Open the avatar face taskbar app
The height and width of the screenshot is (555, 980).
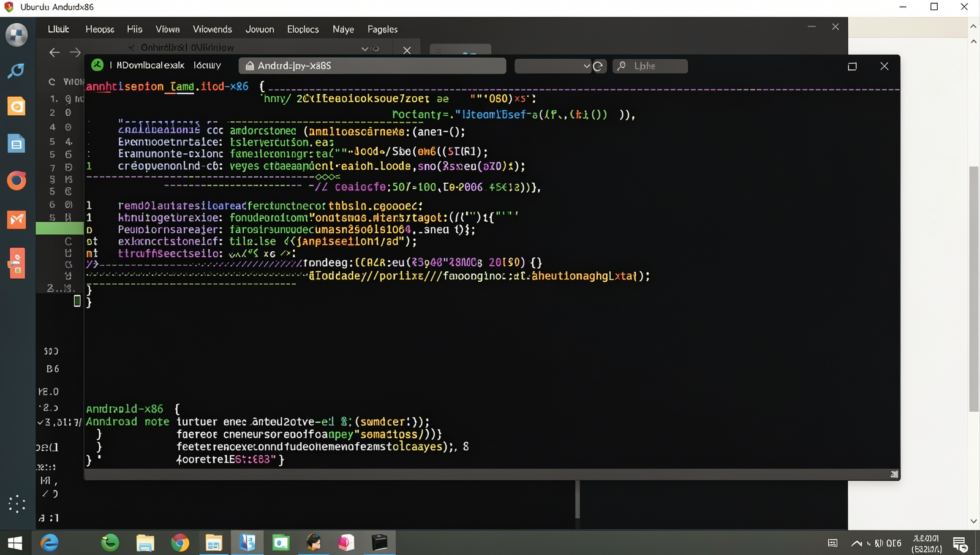314,543
